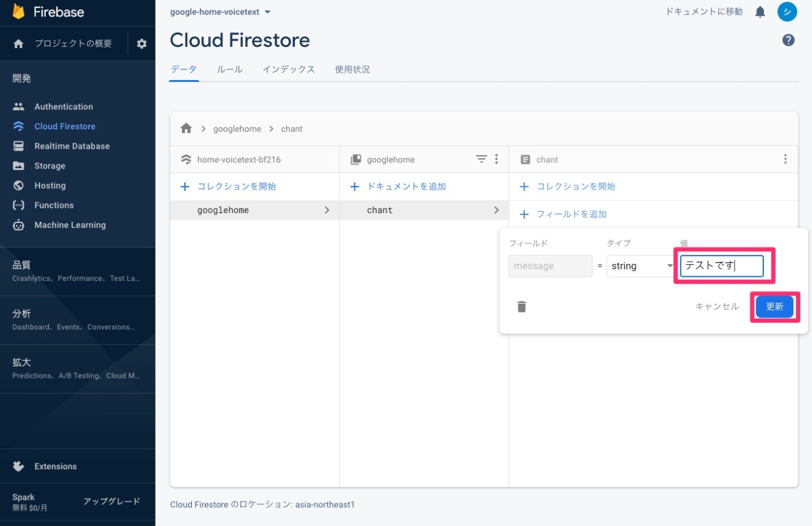Open Machine Learning sidebar item

click(x=70, y=225)
